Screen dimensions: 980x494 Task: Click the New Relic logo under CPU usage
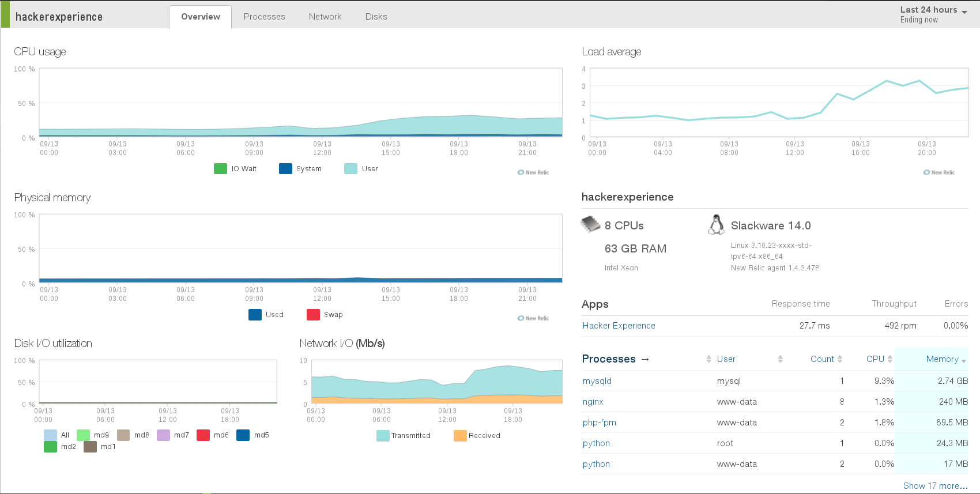tap(533, 172)
